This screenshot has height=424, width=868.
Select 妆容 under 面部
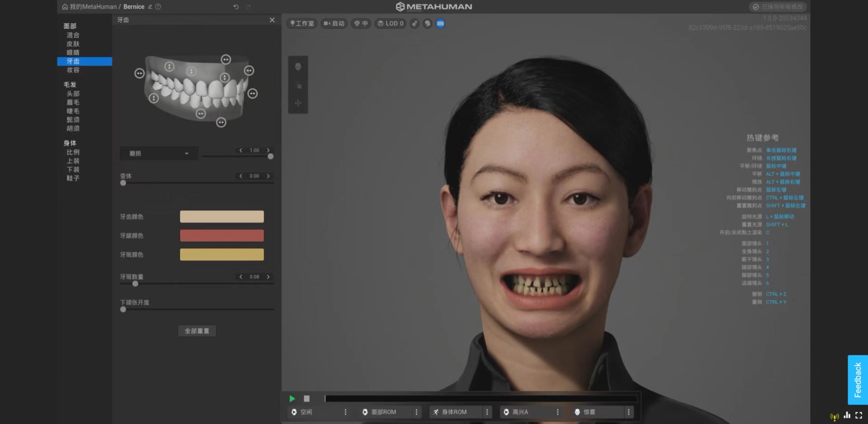[x=73, y=70]
